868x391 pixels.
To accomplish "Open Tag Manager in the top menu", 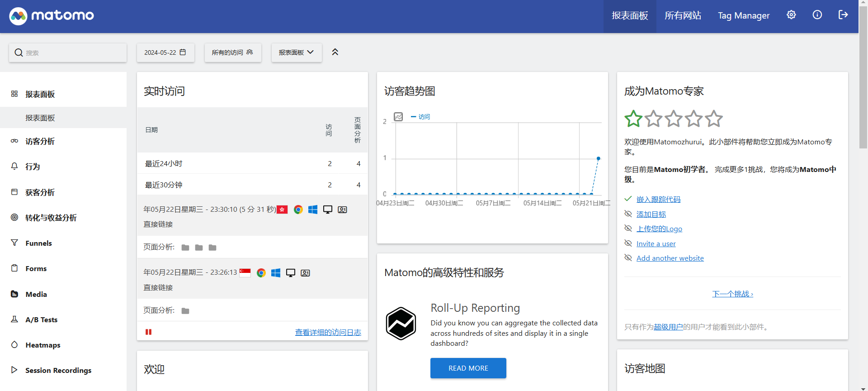I will 744,16.
